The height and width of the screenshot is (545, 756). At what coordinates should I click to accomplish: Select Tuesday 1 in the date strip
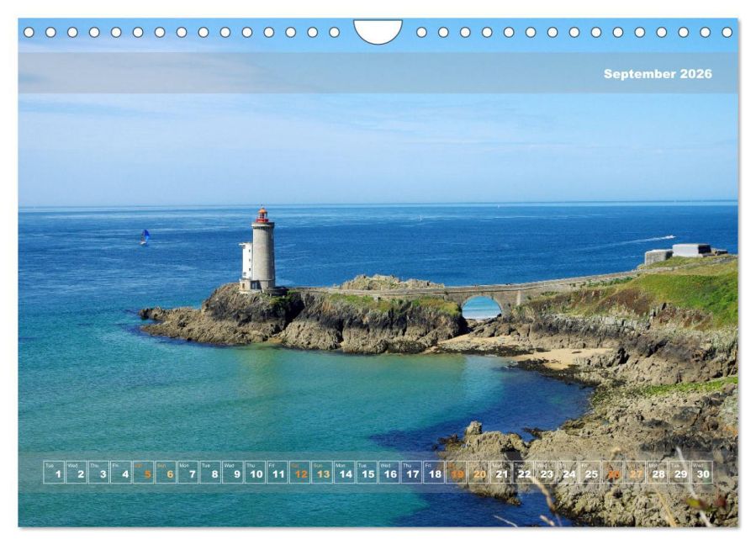(x=54, y=473)
